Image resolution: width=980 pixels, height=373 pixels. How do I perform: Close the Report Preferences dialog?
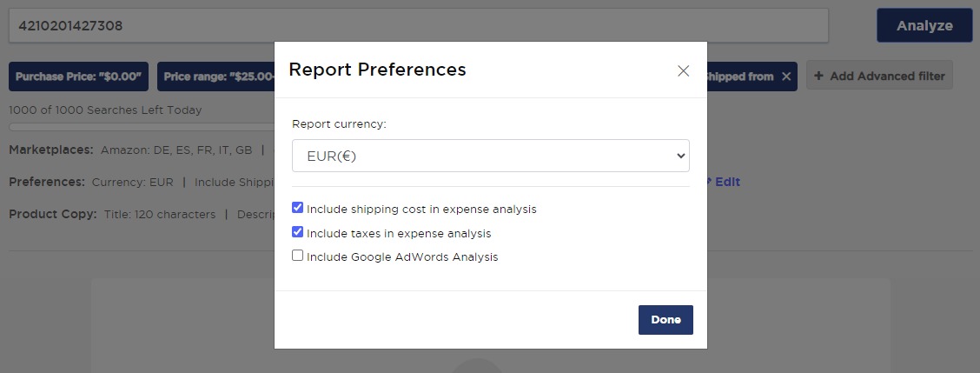click(683, 71)
